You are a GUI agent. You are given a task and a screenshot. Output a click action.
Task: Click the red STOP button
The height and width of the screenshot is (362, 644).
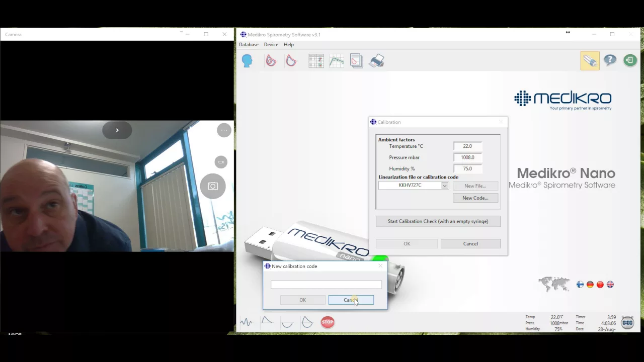click(x=328, y=322)
